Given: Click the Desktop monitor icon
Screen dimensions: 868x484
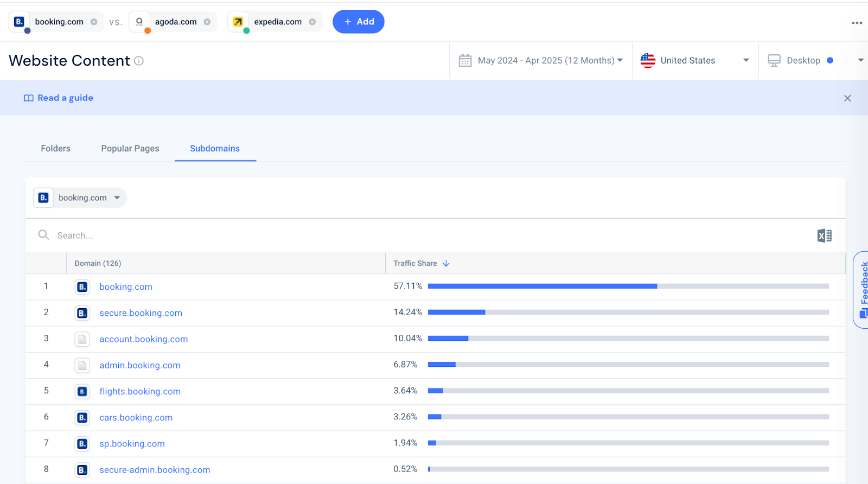Looking at the screenshot, I should pyautogui.click(x=774, y=60).
